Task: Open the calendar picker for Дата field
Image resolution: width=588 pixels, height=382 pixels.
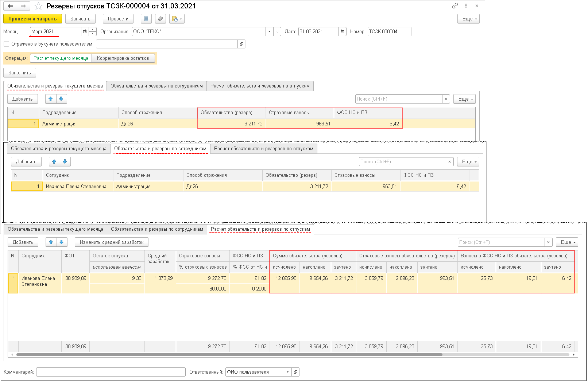Action: [x=342, y=32]
